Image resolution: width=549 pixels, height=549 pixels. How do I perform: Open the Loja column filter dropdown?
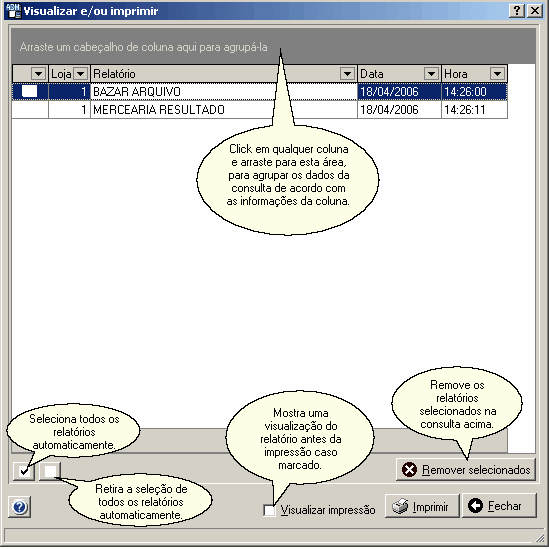(x=81, y=74)
